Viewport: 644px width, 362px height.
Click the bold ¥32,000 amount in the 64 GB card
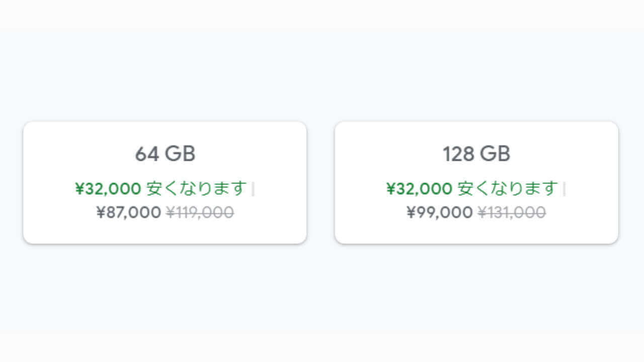pyautogui.click(x=108, y=189)
